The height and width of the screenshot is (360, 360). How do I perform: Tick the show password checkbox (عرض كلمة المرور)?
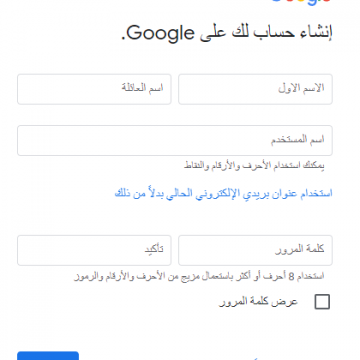(322, 302)
